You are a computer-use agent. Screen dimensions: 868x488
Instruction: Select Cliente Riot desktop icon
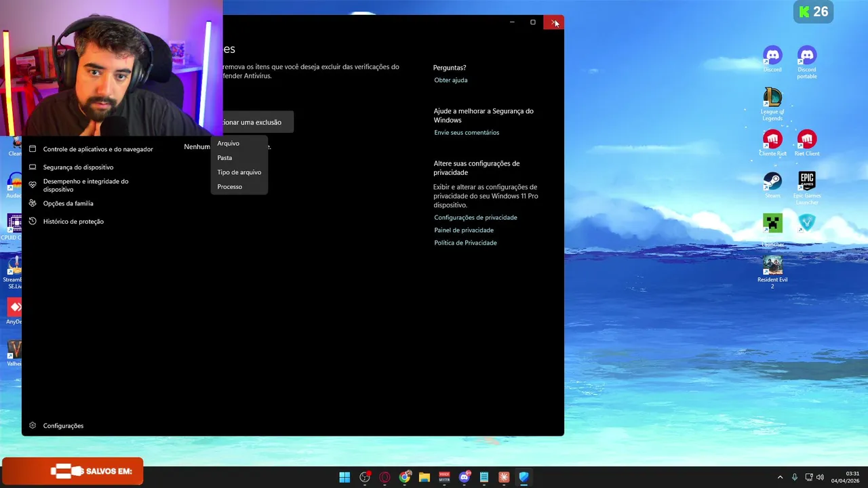772,143
